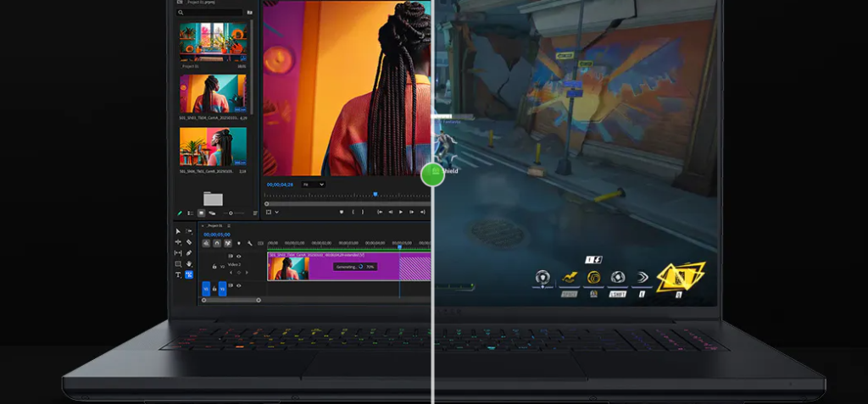Toggle the Video 2 track eye visibility
The width and height of the screenshot is (868, 404).
(x=238, y=256)
